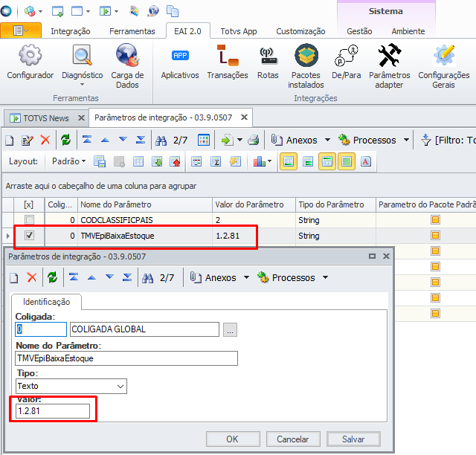Click the next record arrow in dialog
This screenshot has height=455, width=476.
click(109, 277)
